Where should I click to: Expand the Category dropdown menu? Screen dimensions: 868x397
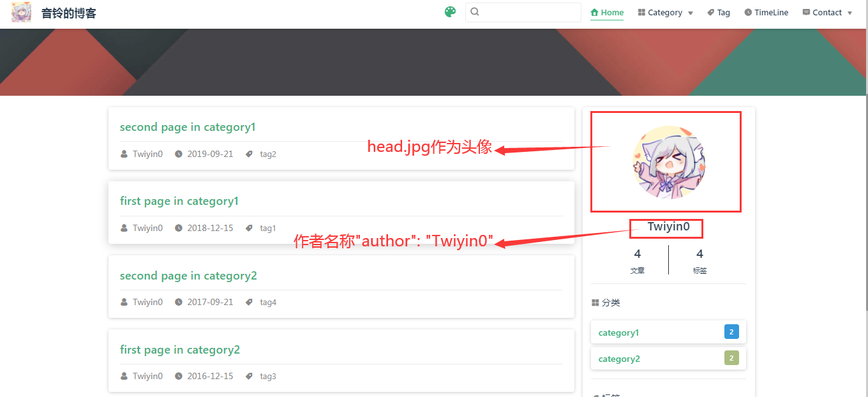point(665,12)
